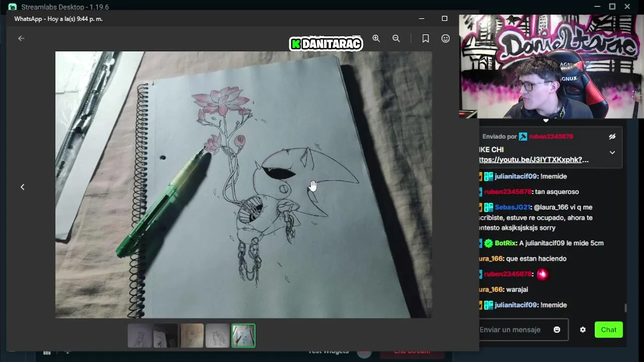This screenshot has width=644, height=362.
Task: Select first thumbnail in WhatsApp filmstrip
Action: pyautogui.click(x=140, y=336)
